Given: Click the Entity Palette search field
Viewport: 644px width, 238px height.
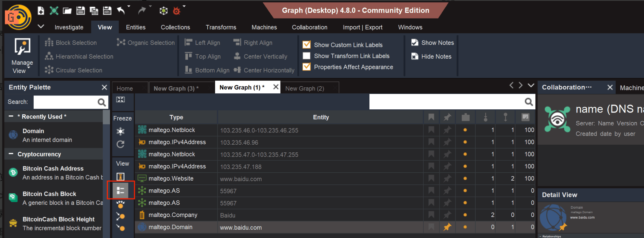Looking at the screenshot, I should coord(65,102).
